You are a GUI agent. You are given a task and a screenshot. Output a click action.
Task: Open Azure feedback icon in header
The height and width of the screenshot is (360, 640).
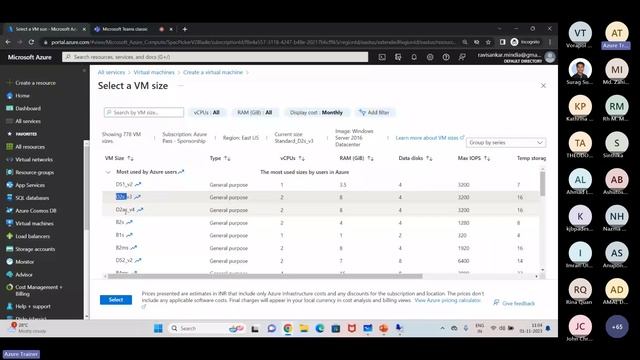[462, 57]
